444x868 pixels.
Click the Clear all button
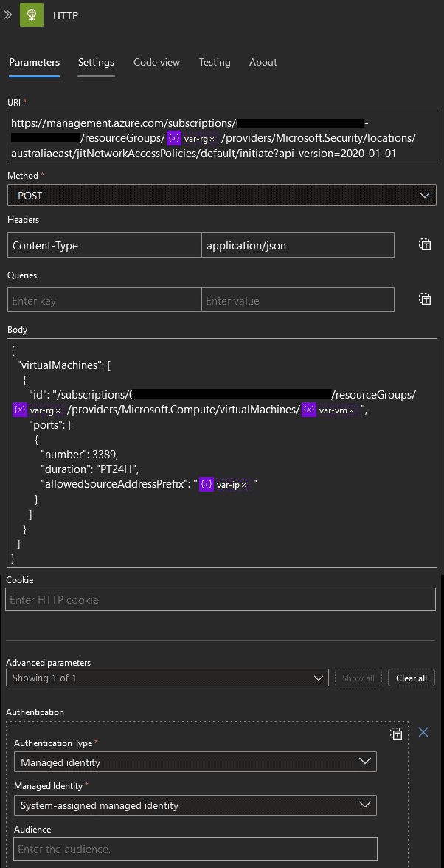(412, 678)
